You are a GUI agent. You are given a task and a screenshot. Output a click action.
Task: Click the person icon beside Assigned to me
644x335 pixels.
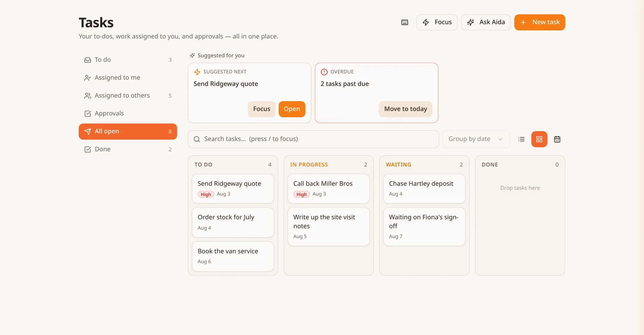click(x=88, y=78)
